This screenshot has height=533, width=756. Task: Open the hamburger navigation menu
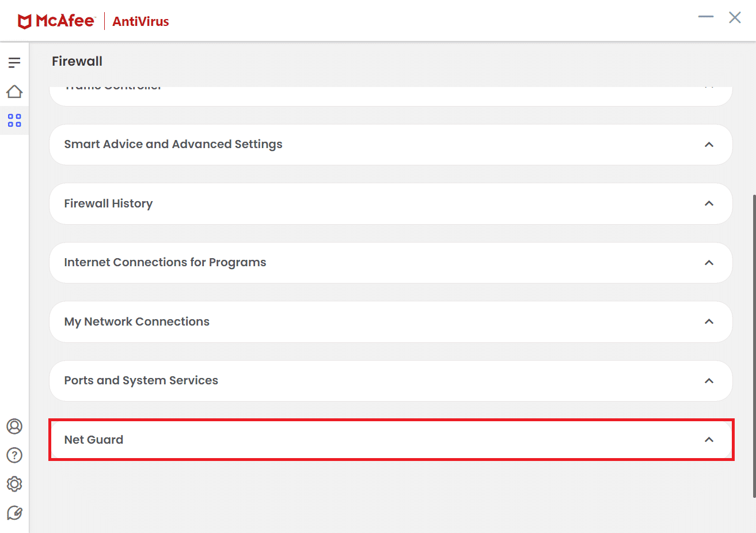[x=14, y=62]
